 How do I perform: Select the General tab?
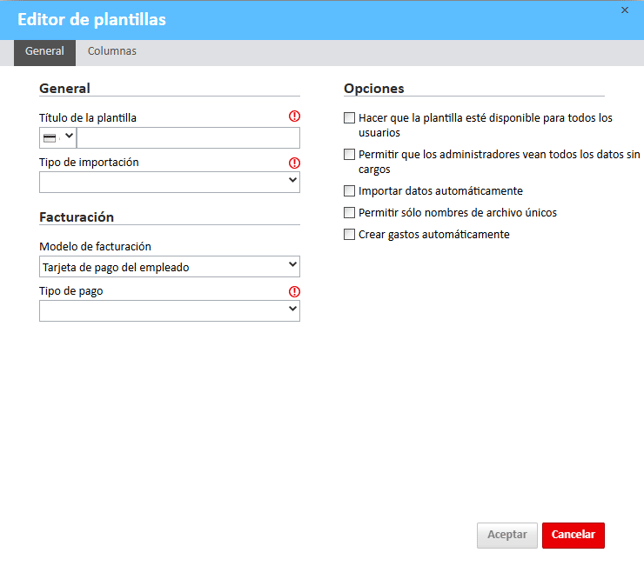[x=45, y=53]
